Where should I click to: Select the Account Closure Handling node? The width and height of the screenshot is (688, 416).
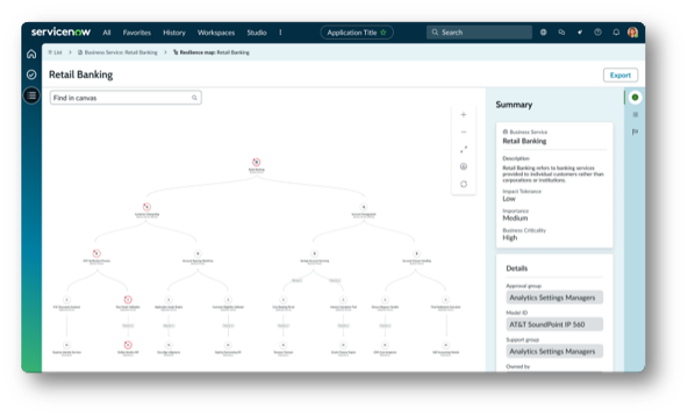pos(416,253)
